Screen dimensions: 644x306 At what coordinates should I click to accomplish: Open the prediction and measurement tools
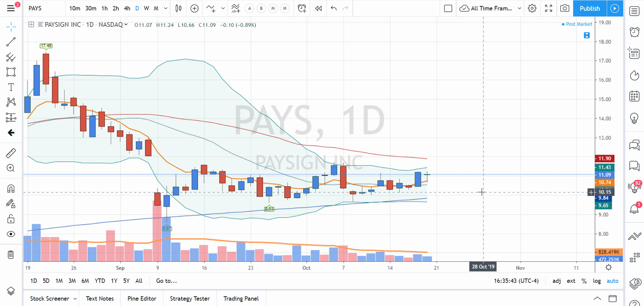click(x=11, y=118)
